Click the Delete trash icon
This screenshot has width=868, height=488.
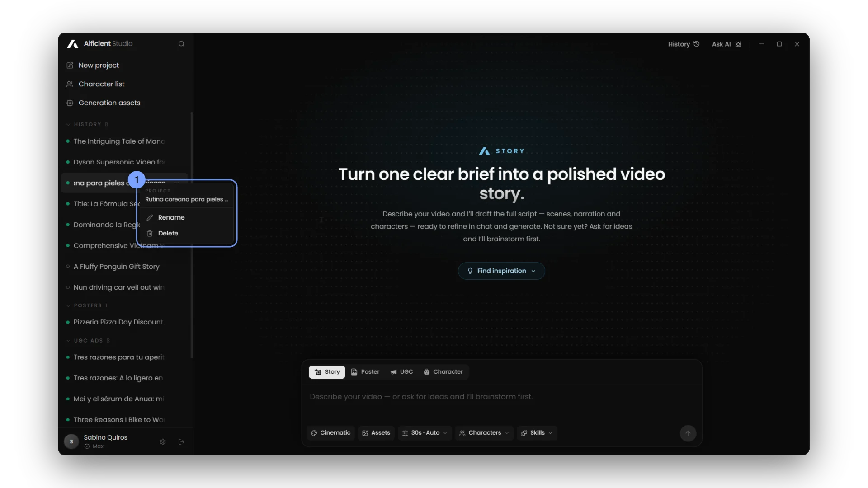(150, 234)
